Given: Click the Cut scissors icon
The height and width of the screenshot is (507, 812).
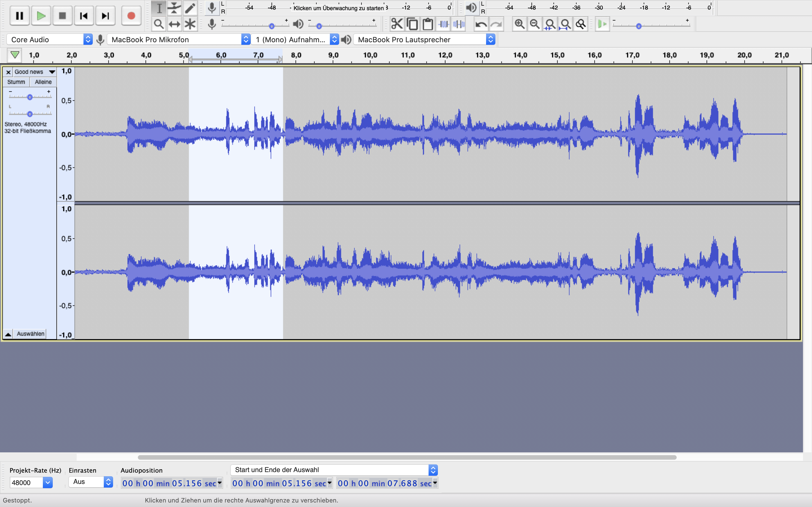Looking at the screenshot, I should [397, 24].
